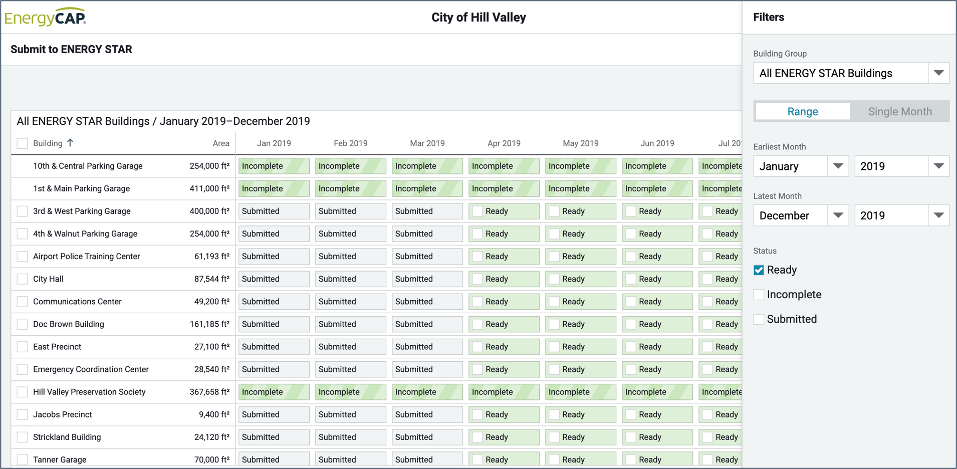Select the Range tab
The width and height of the screenshot is (957, 469).
click(x=802, y=111)
